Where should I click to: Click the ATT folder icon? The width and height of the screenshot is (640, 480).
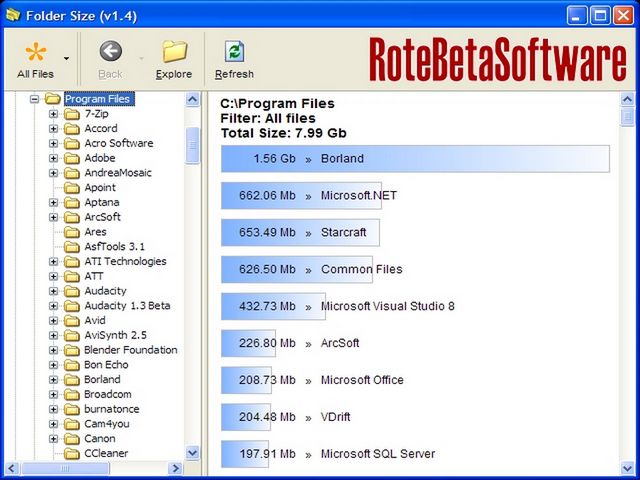point(72,276)
